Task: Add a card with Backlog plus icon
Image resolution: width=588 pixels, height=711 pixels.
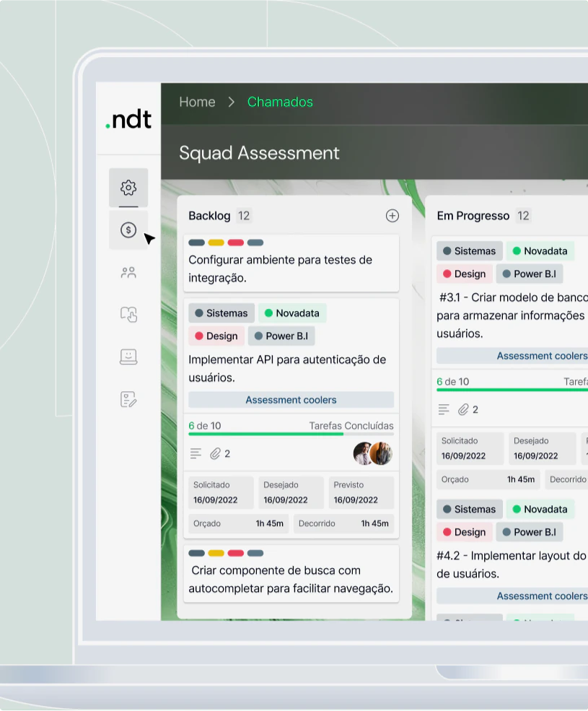Action: click(x=392, y=215)
